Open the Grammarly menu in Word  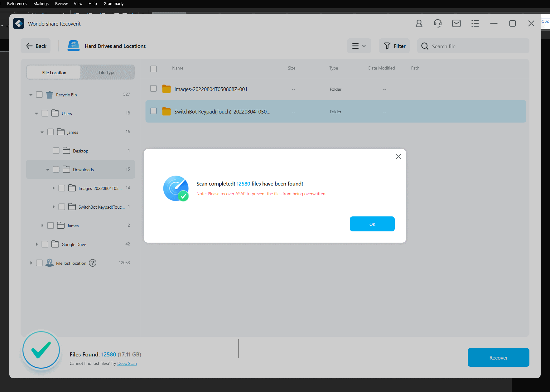tap(113, 4)
